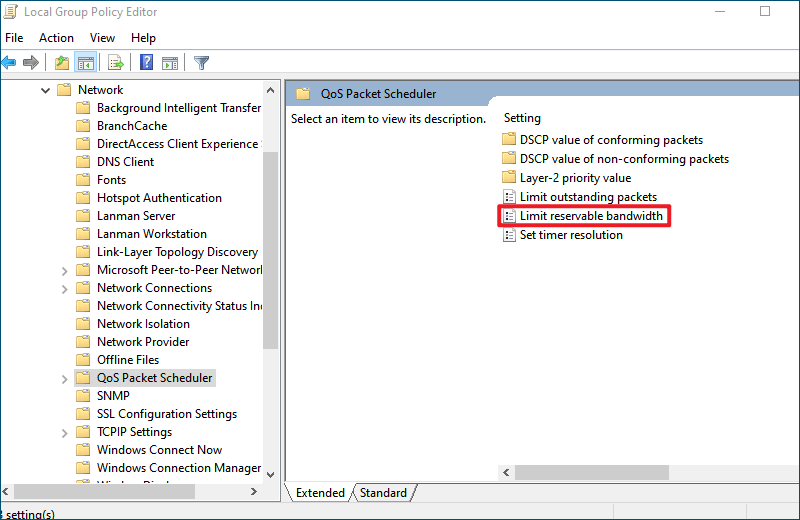800x520 pixels.
Task: Click folder icon next to Offline Files
Action: (x=83, y=360)
